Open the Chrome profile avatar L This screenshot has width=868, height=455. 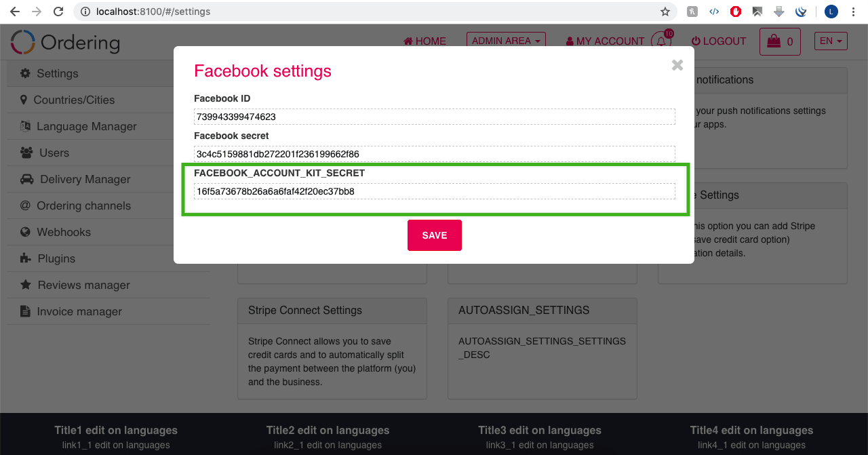(831, 12)
